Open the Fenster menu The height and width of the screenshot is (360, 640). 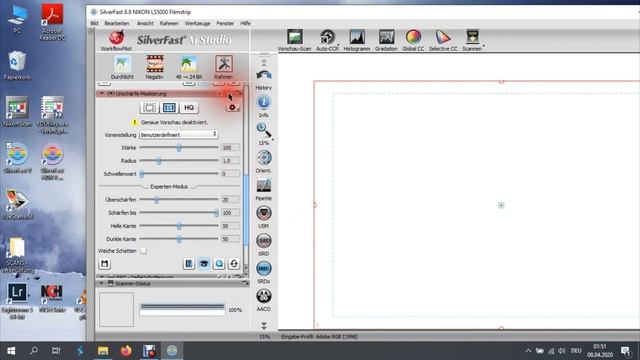(225, 23)
